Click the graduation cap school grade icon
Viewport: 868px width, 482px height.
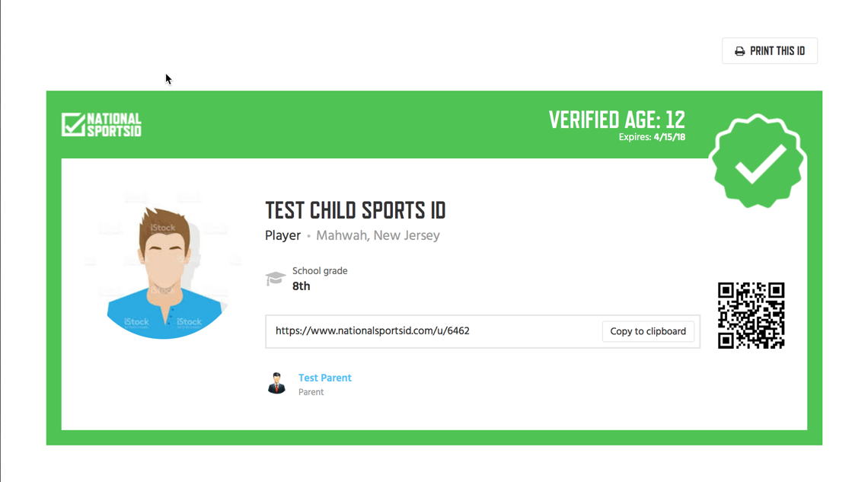tap(275, 279)
